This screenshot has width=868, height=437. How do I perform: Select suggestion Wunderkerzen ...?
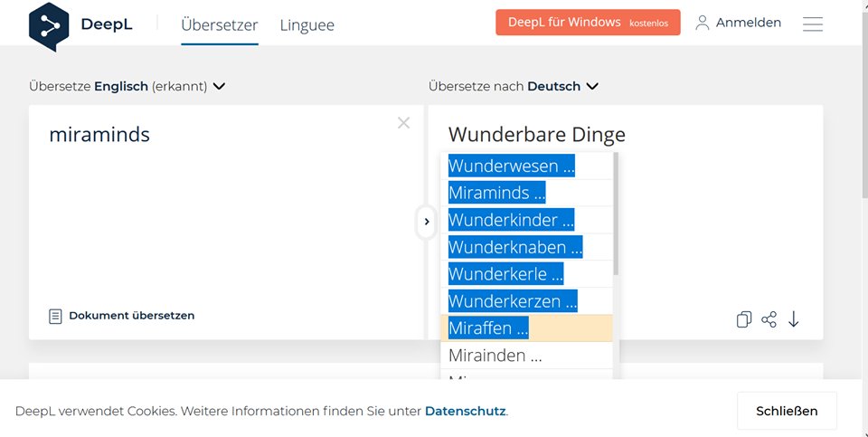pos(526,301)
